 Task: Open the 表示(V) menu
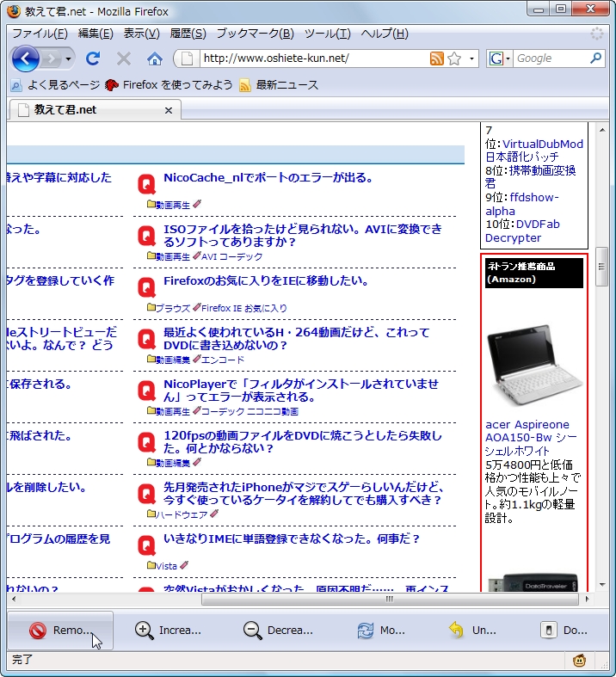[142, 34]
